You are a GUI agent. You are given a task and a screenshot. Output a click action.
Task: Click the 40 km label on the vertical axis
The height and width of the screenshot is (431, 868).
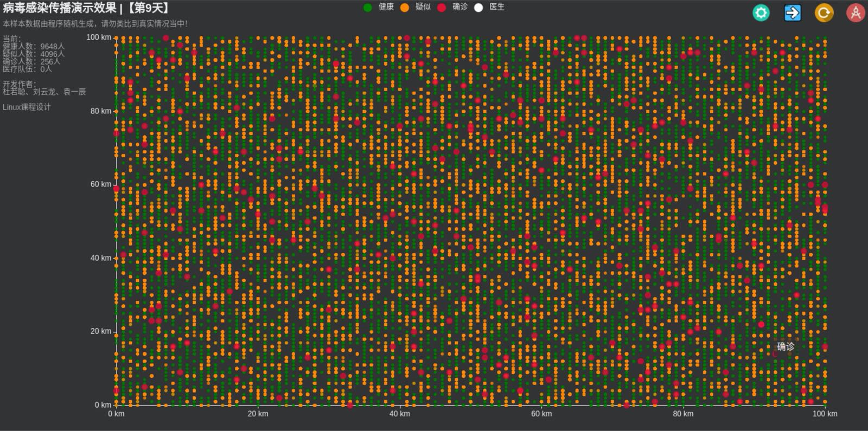[101, 258]
